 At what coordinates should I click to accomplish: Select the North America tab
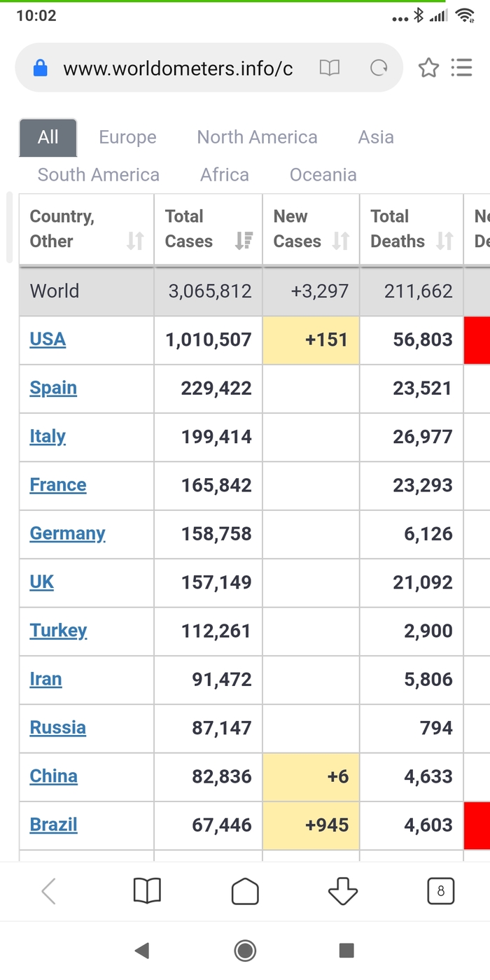pos(257,137)
